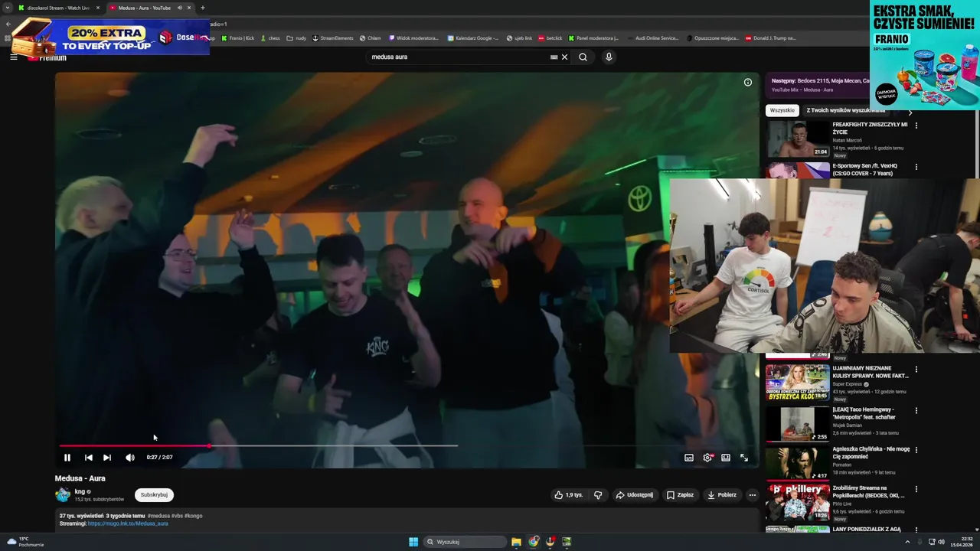The image size is (980, 551).
Task: Open options for Agnieszka Chylińska video
Action: (916, 450)
